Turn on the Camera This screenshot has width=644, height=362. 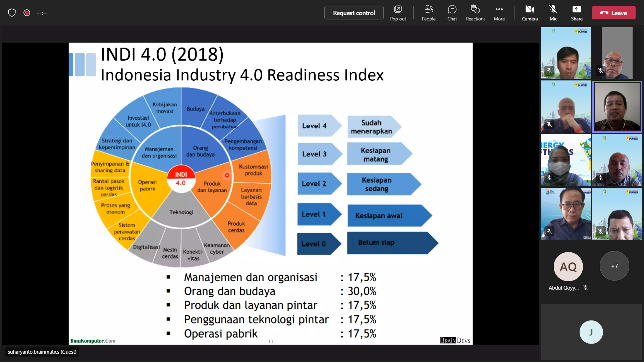[x=530, y=13]
